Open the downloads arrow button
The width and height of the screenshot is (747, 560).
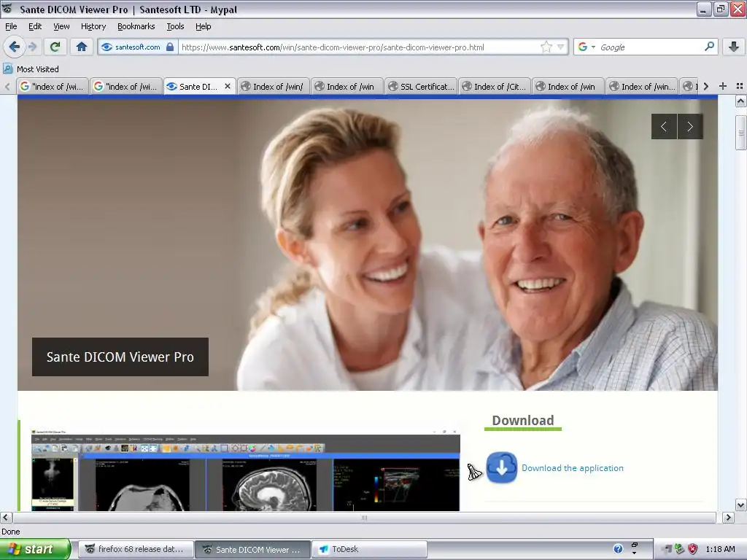(734, 47)
